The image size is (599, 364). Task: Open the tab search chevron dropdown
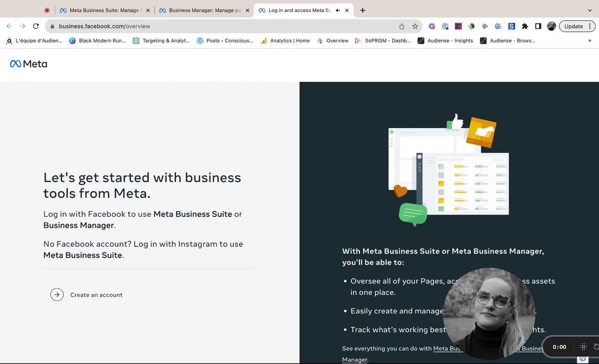pyautogui.click(x=590, y=10)
